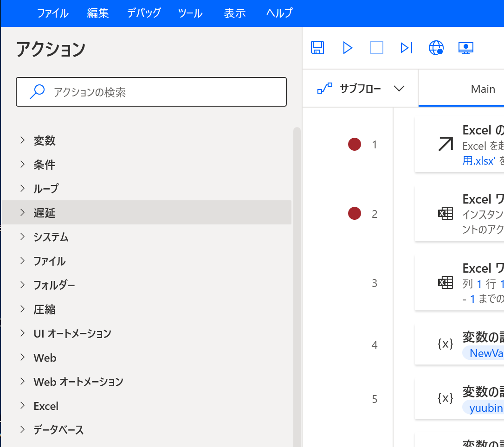Run next action with the step icon

point(407,48)
